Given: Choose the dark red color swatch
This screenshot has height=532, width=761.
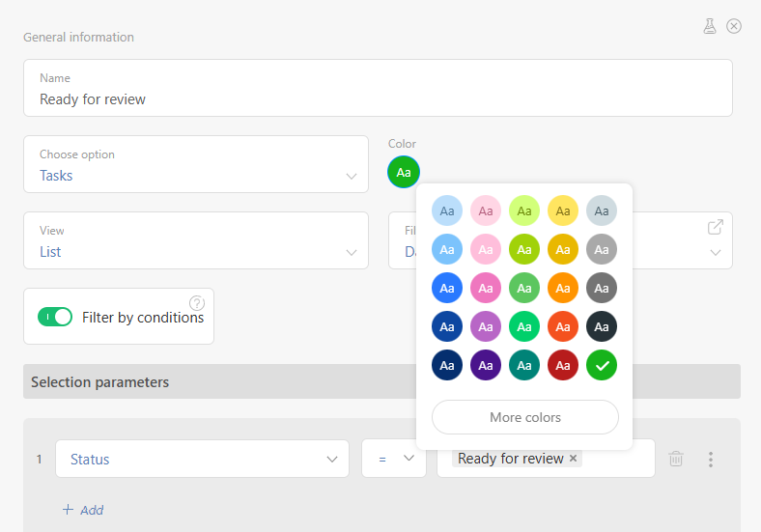Looking at the screenshot, I should click(563, 366).
